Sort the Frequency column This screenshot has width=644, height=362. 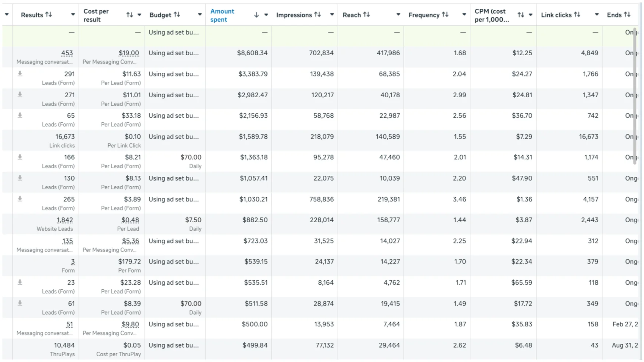445,15
